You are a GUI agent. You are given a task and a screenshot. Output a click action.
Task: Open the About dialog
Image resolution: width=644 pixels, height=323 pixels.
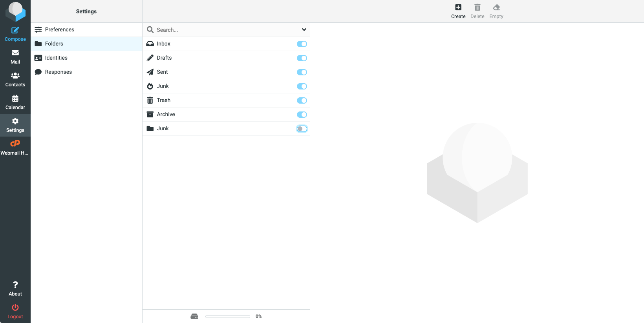coord(15,289)
